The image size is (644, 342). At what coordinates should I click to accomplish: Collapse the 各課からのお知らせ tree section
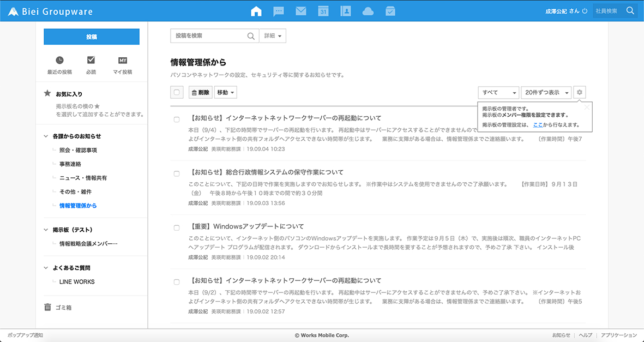(x=47, y=136)
